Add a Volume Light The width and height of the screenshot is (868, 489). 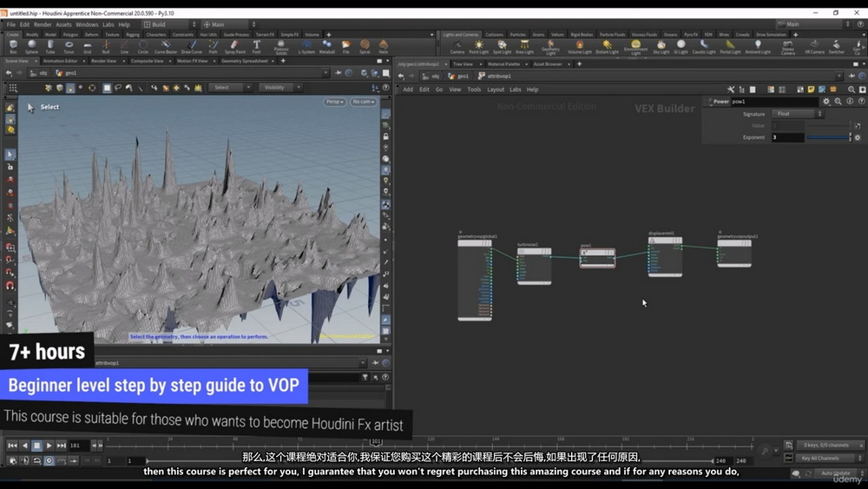pos(580,47)
